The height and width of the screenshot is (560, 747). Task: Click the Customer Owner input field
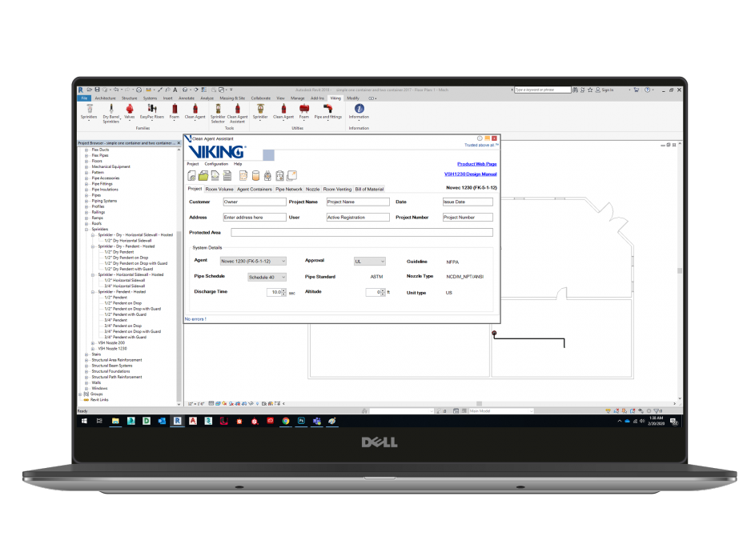point(255,202)
